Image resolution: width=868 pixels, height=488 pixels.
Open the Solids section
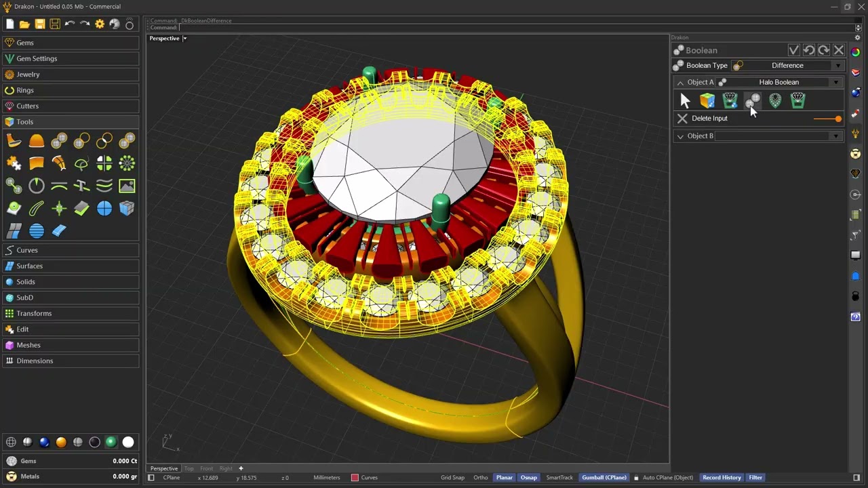tap(71, 282)
